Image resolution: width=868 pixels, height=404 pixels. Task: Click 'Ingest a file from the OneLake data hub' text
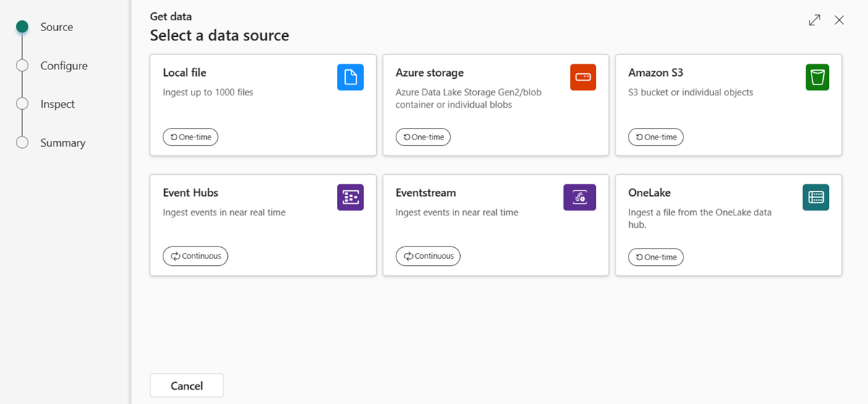pyautogui.click(x=700, y=218)
